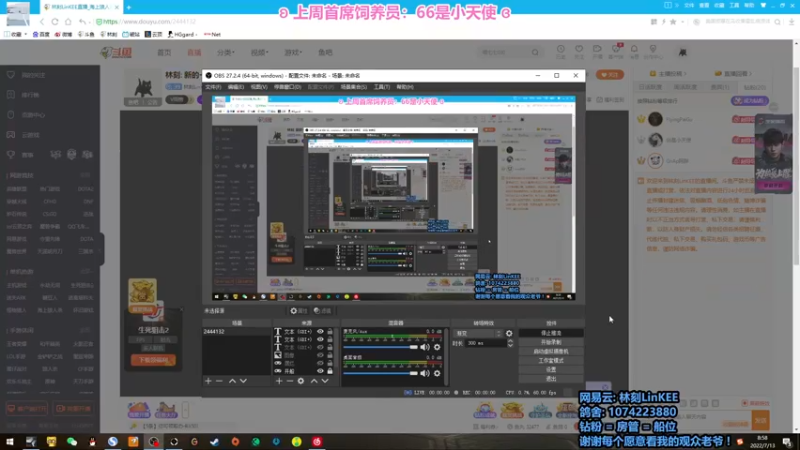Click the Douyu search magnifier icon

point(535,53)
